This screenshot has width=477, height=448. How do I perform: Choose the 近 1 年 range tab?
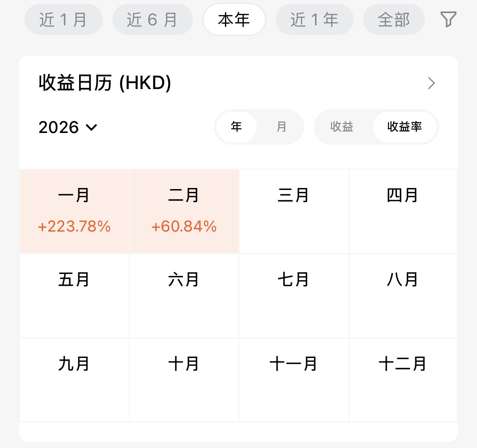point(314,19)
